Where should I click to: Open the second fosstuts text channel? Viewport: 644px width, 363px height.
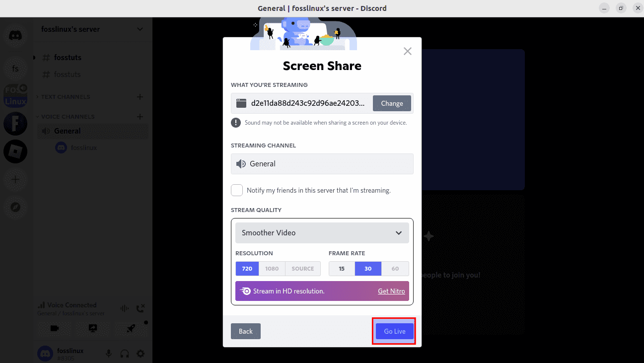[x=92, y=74]
